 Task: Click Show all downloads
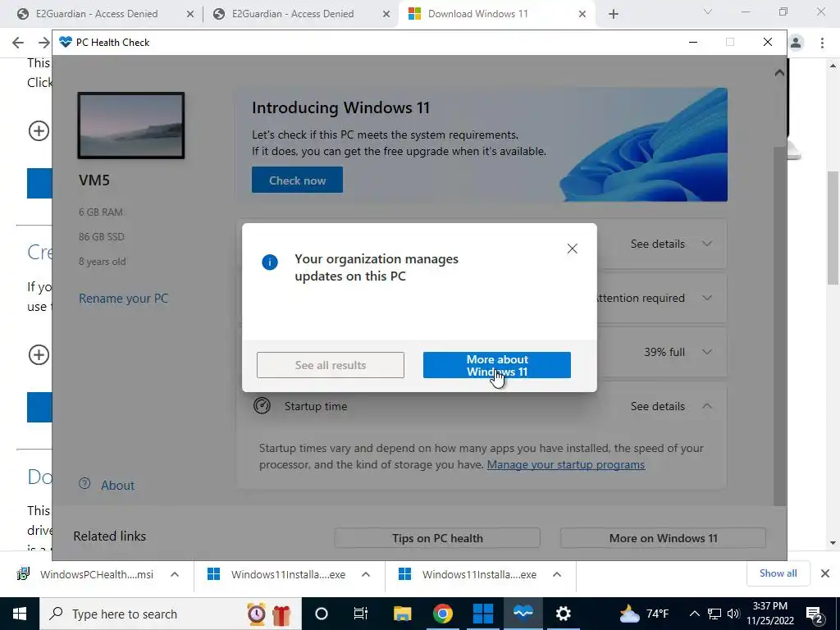(x=778, y=573)
